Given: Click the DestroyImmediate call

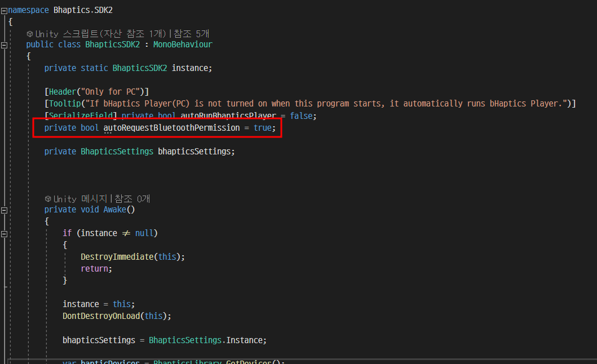Looking at the screenshot, I should point(132,256).
